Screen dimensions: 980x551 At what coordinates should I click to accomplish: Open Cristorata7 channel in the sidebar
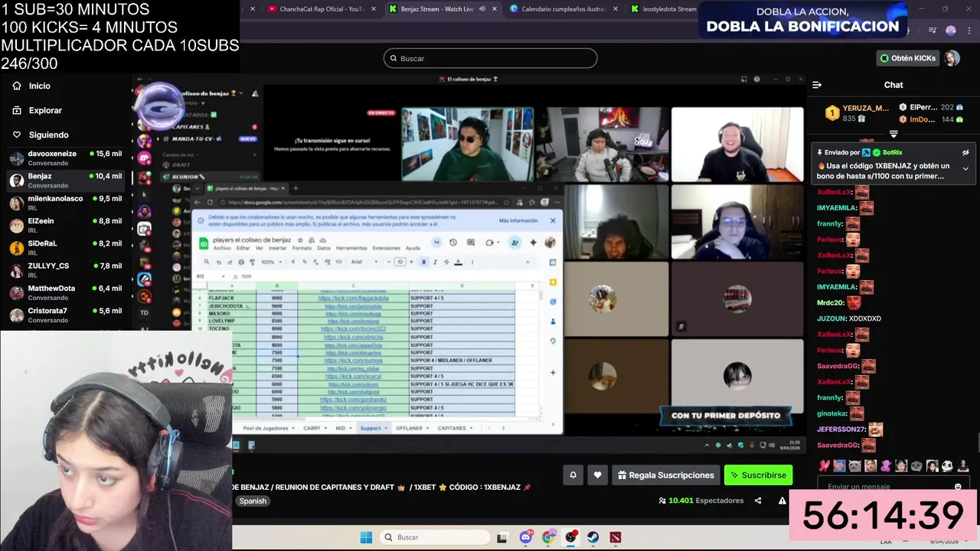click(66, 315)
